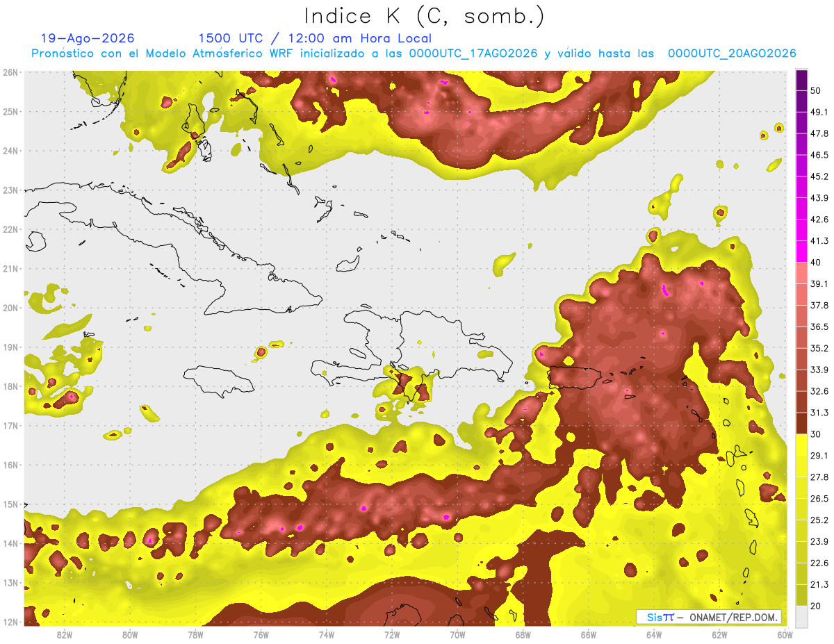Image resolution: width=834 pixels, height=644 pixels.
Task: Click the color scale label '46.5'
Action: [x=819, y=155]
